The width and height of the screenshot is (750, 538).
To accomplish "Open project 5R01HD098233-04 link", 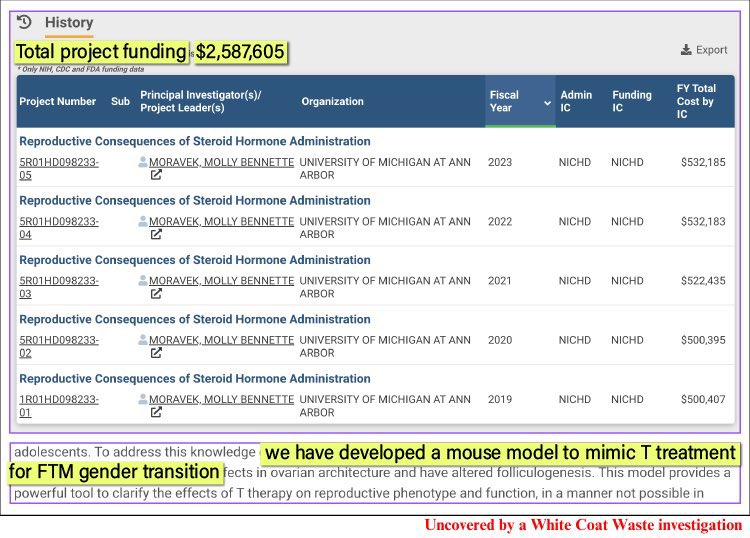I will click(x=59, y=228).
